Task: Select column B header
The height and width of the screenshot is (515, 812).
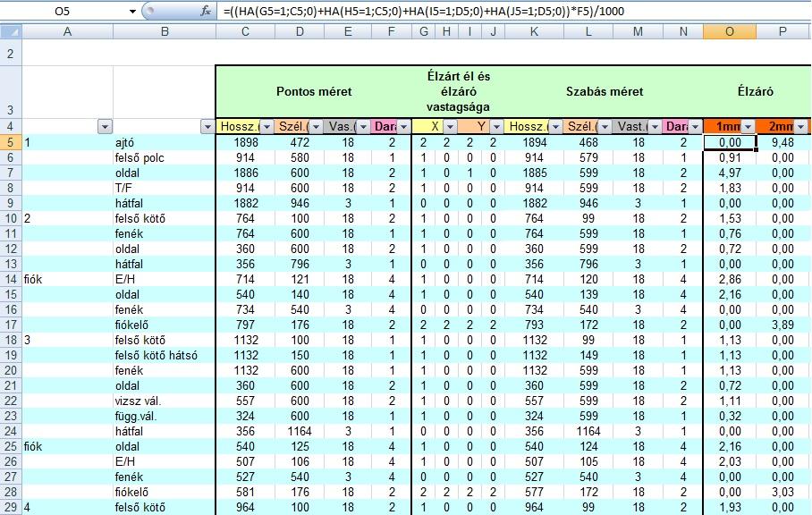Action: pyautogui.click(x=165, y=31)
